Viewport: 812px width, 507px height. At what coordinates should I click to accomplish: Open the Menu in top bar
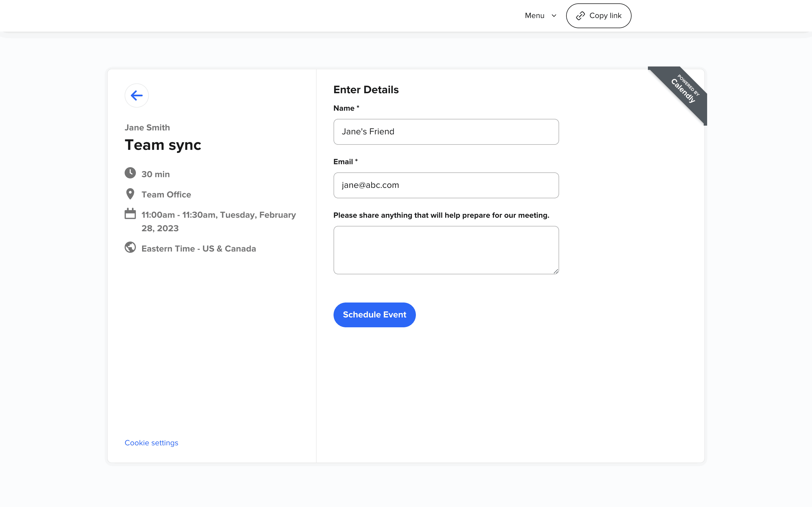(535, 16)
